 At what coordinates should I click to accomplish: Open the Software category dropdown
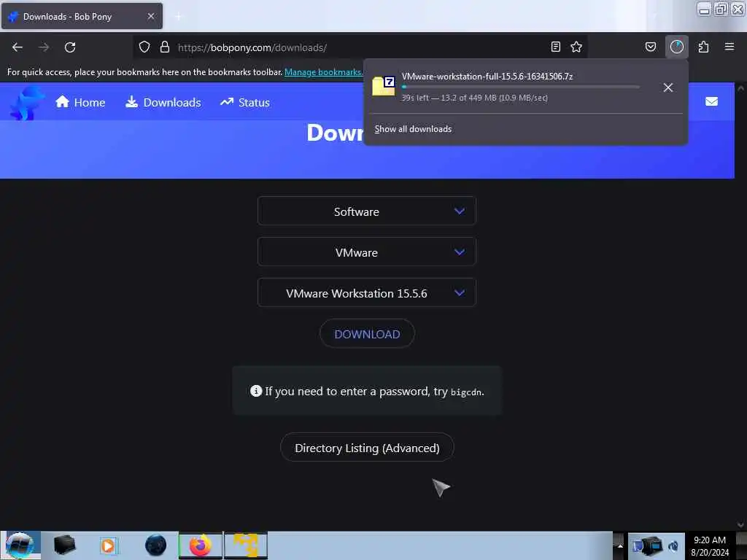tap(366, 211)
